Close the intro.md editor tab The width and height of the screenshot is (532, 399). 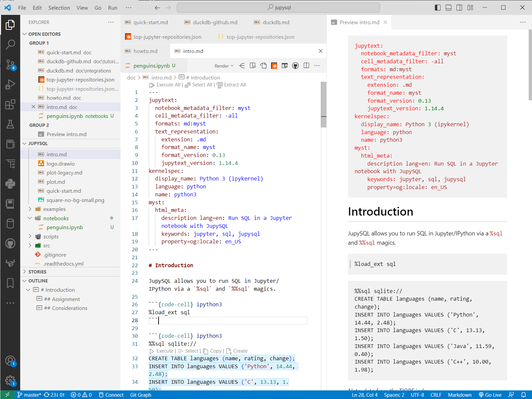click(320, 51)
